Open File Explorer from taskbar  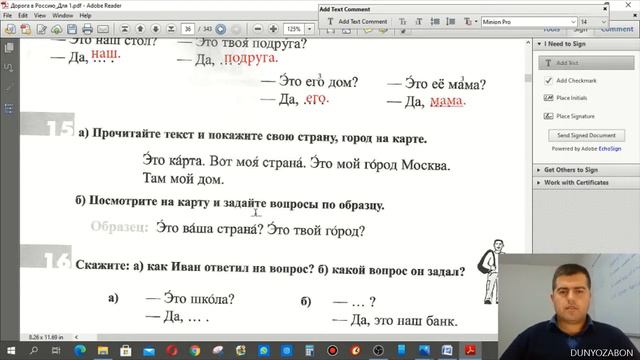(x=103, y=351)
